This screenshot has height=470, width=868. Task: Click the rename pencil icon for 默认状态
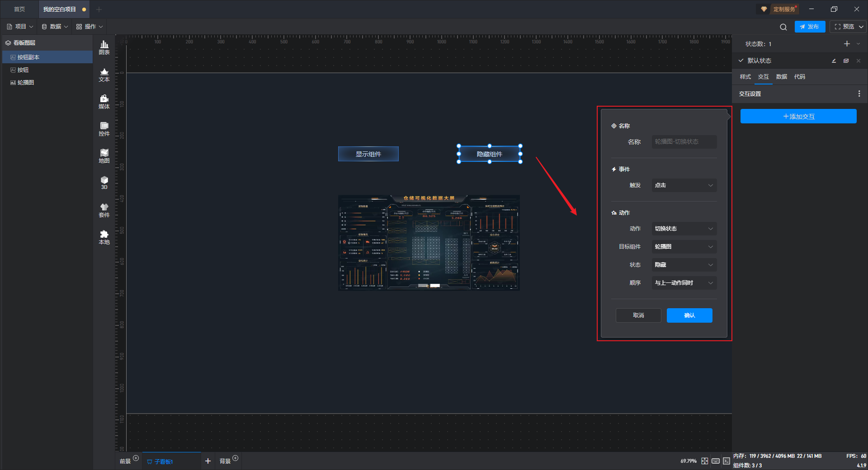834,61
